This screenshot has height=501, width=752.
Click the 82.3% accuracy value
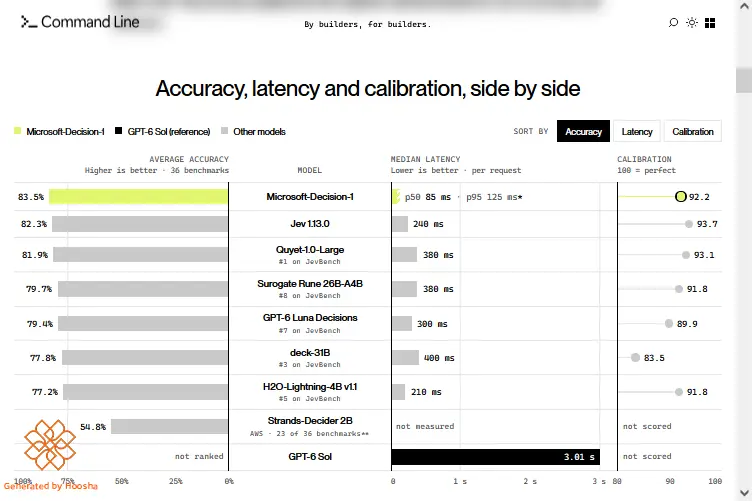[34, 224]
